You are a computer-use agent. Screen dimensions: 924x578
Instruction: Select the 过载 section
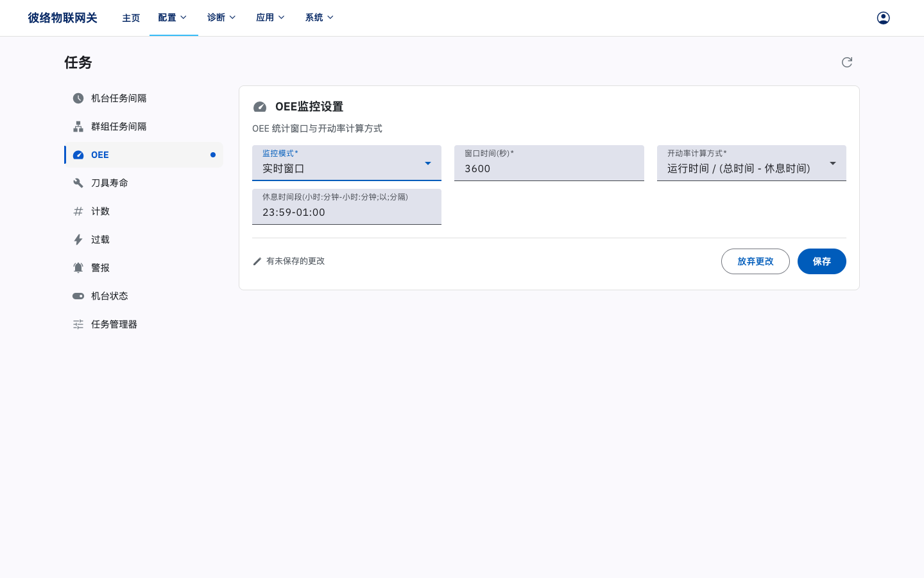coord(144,240)
